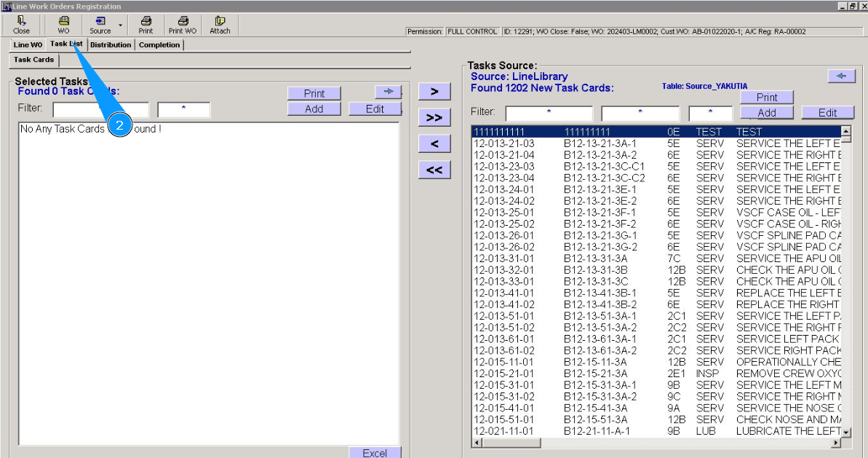Open the Distribution tab
This screenshot has width=868, height=458.
pyautogui.click(x=111, y=45)
